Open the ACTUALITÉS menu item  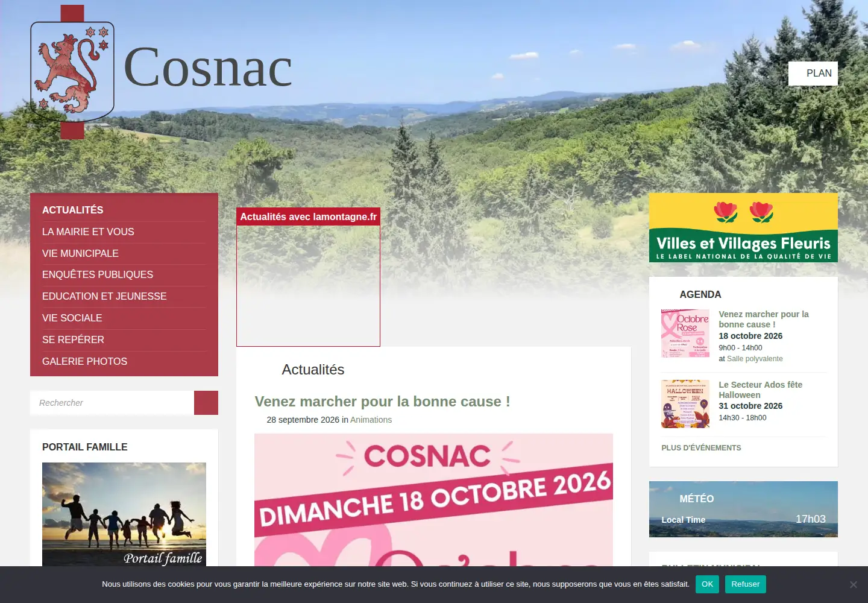(x=72, y=210)
